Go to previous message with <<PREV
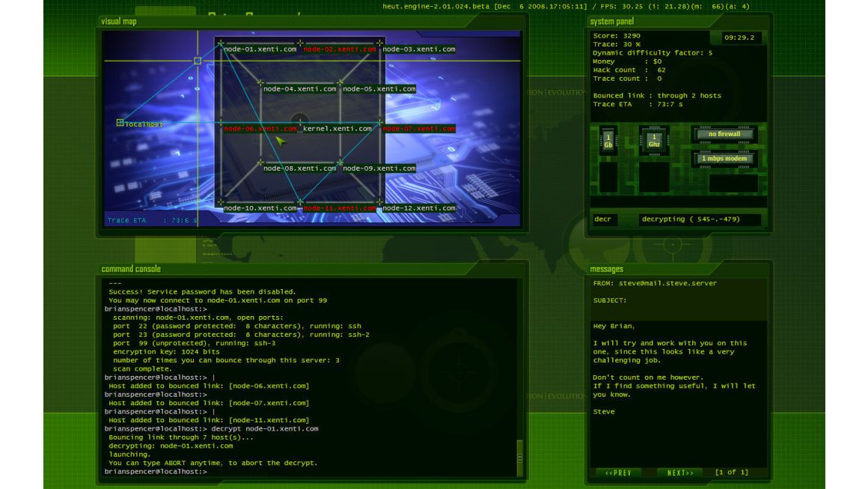The width and height of the screenshot is (868, 489). tap(618, 473)
